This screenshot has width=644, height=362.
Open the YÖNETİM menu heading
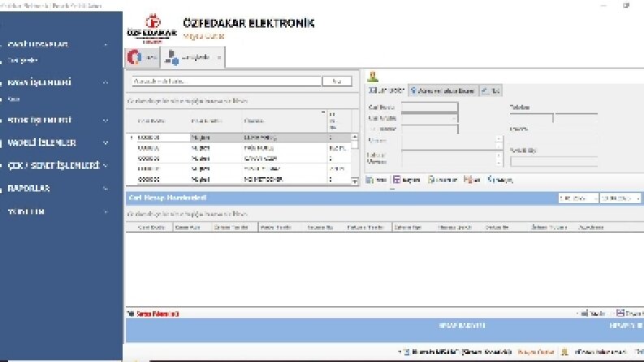26,212
